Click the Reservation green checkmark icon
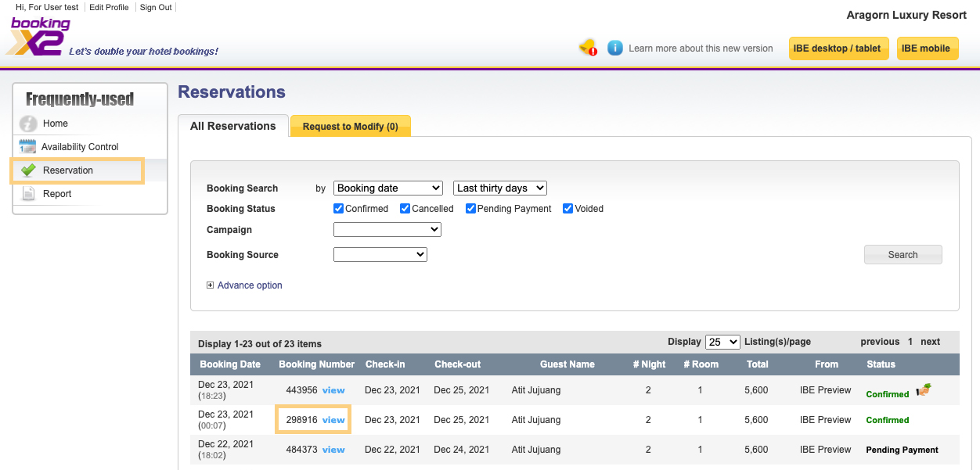The width and height of the screenshot is (980, 470). [28, 170]
